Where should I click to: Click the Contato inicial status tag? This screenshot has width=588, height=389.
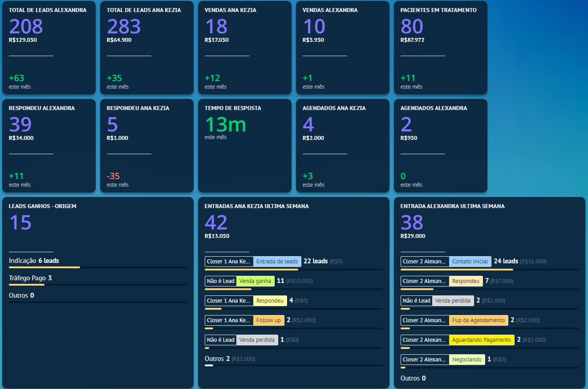coord(470,262)
